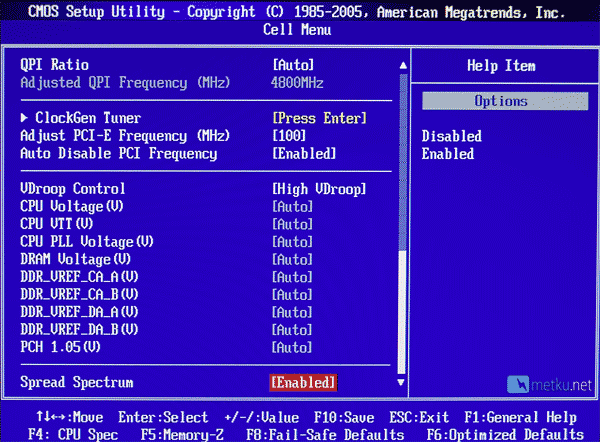Open DDR_VREF_CA_B [Auto] value
Screen dimensions: 600x442
[x=292, y=295]
